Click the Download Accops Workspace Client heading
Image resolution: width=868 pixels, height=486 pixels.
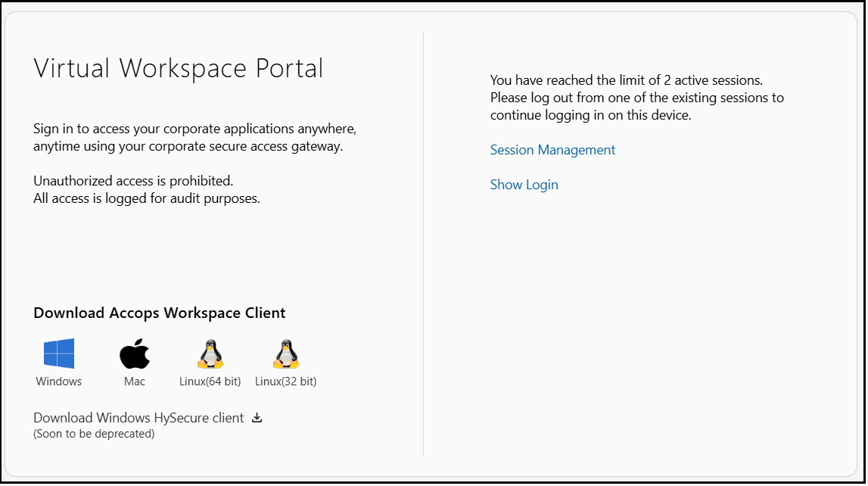click(160, 313)
